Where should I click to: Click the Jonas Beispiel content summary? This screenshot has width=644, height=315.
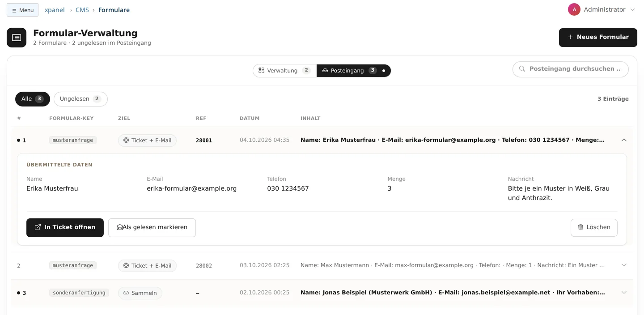453,293
